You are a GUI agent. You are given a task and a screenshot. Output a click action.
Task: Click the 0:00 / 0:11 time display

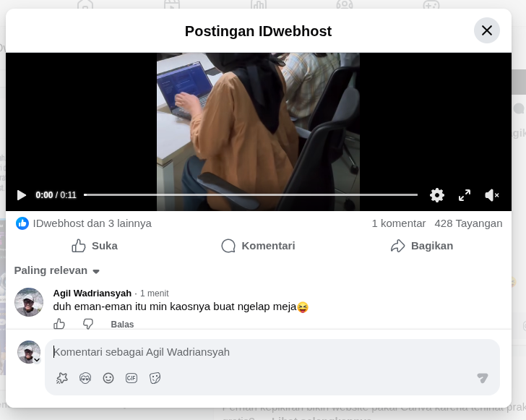(x=56, y=195)
